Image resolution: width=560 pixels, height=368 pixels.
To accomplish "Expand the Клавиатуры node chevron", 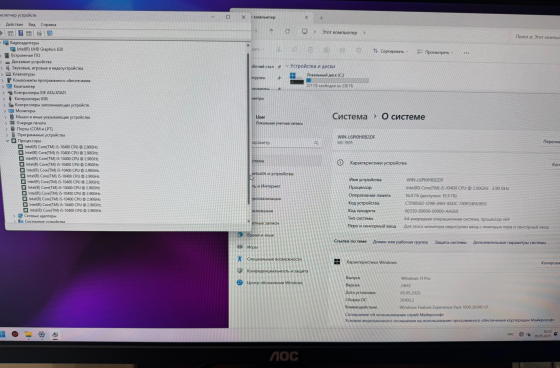I will [x=3, y=74].
